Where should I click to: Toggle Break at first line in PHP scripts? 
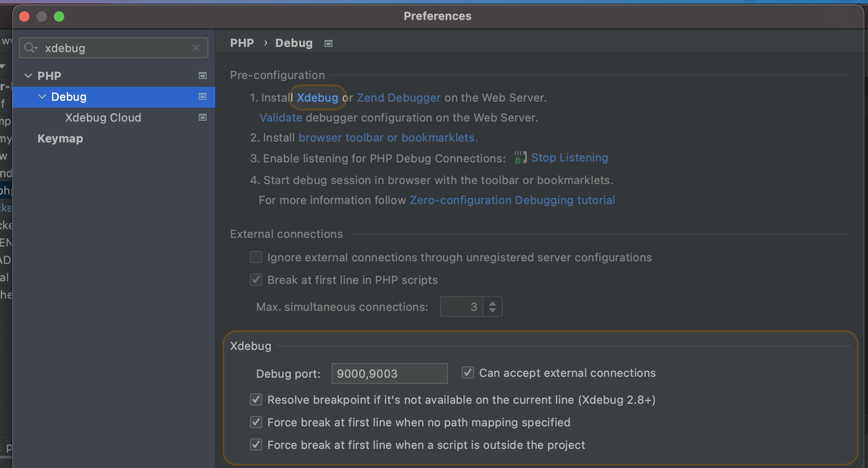pyautogui.click(x=256, y=280)
